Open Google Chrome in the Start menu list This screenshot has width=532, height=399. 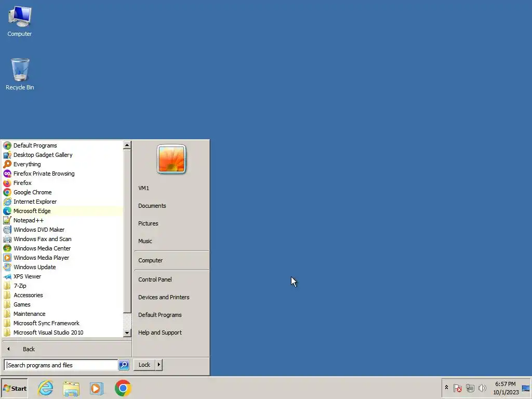click(63, 192)
